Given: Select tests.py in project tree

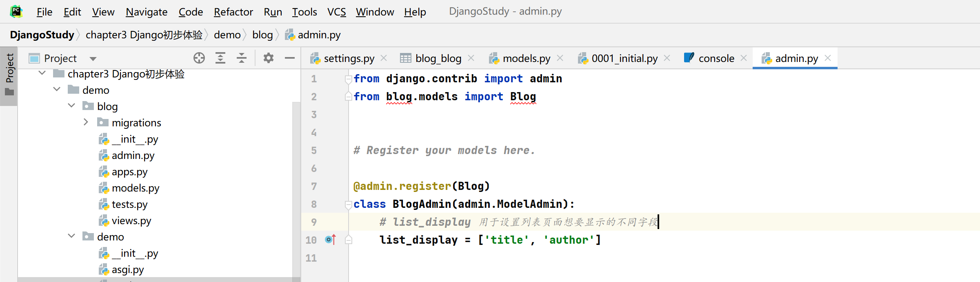Looking at the screenshot, I should click(122, 205).
